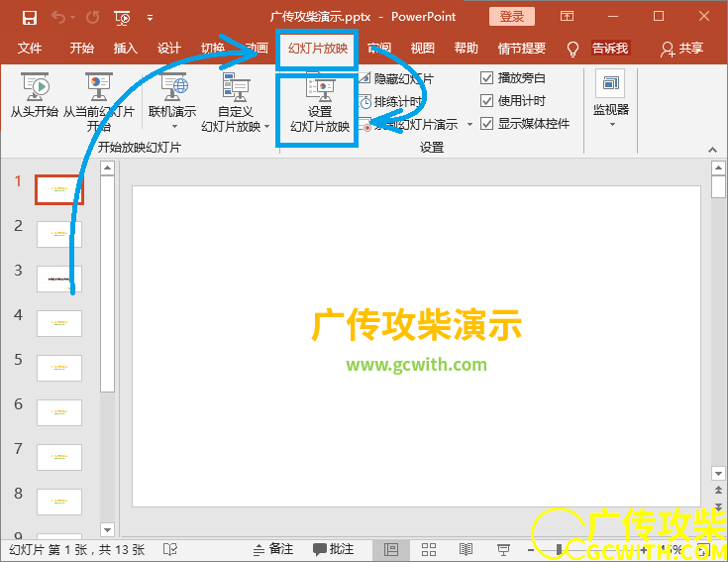This screenshot has width=728, height=562.
Task: Toggle the 播放旁白 checkbox
Action: [486, 77]
